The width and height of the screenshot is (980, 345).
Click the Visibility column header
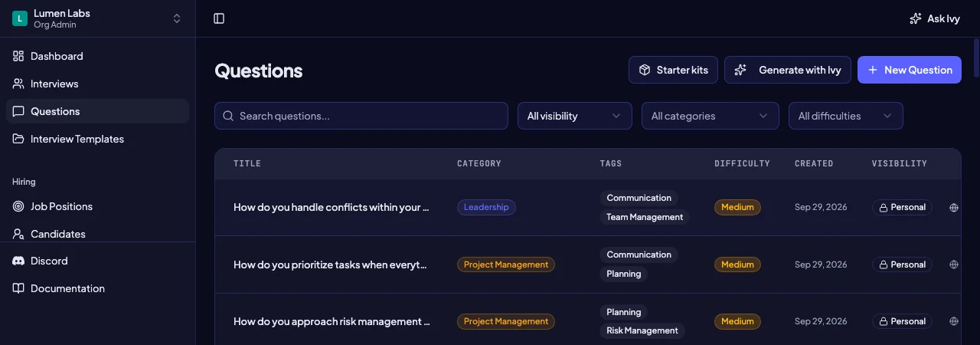click(x=900, y=163)
